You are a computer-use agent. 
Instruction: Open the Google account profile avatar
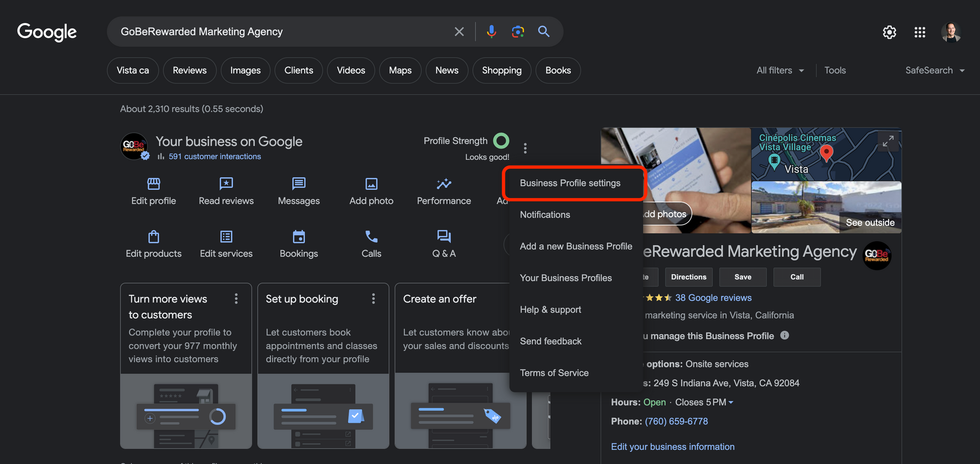951,32
